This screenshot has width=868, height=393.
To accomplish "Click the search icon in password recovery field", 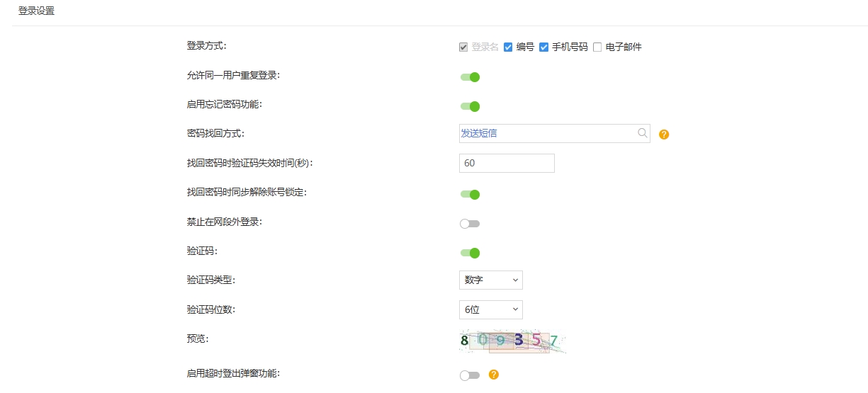I will pyautogui.click(x=642, y=133).
